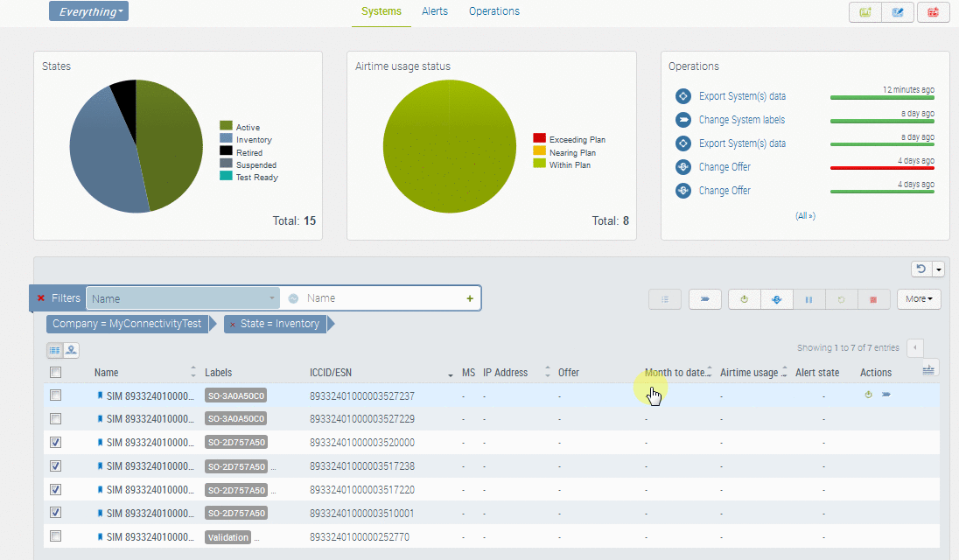Click the (All ») operations link

(805, 215)
